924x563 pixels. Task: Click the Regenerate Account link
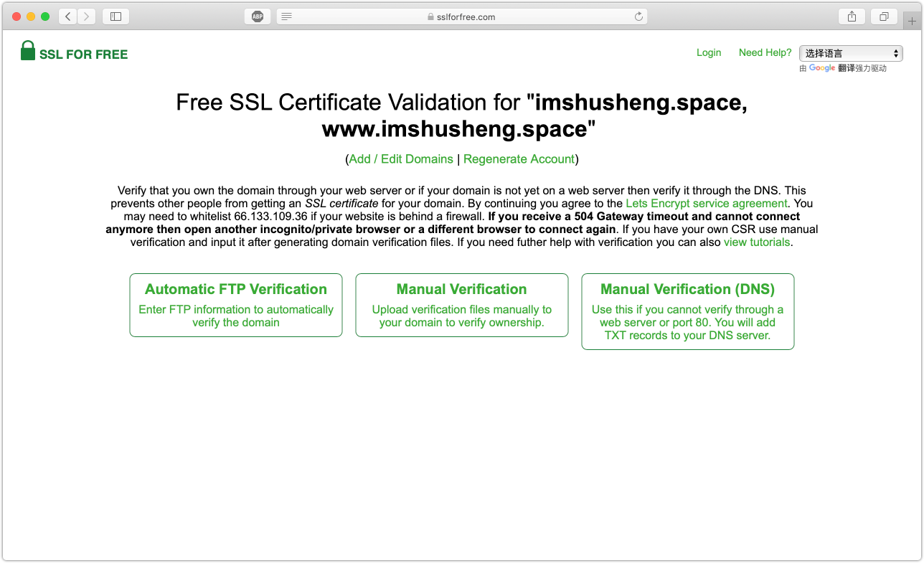pyautogui.click(x=519, y=159)
